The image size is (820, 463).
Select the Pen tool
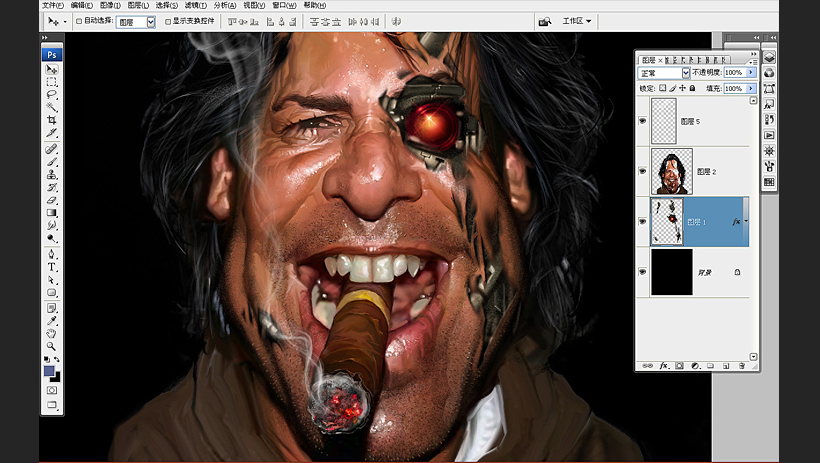pos(52,254)
